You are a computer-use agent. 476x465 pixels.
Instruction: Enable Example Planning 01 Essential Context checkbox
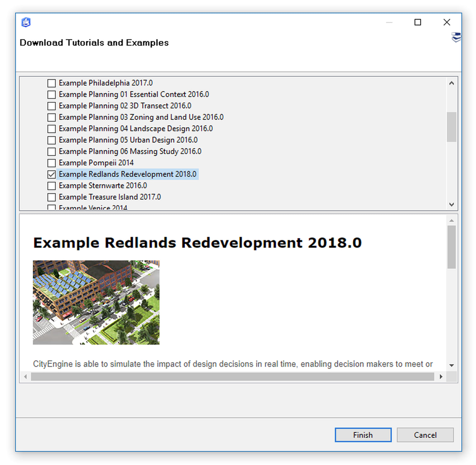51,94
